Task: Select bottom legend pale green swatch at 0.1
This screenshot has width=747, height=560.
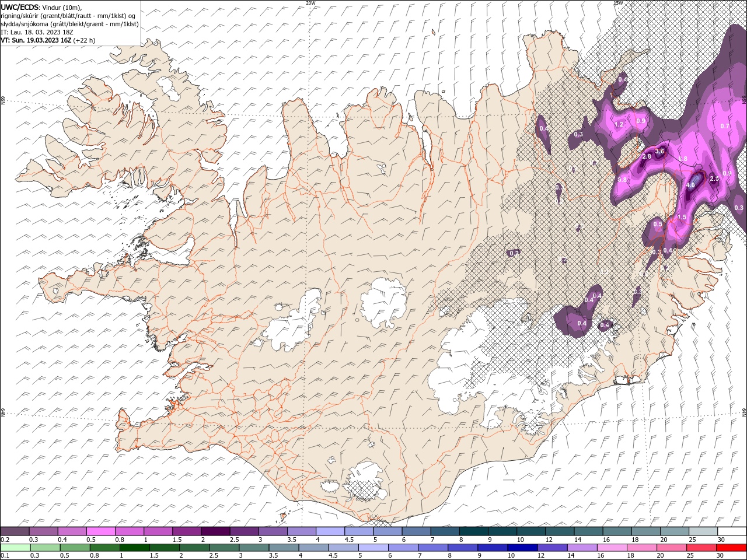Action: (x=15, y=547)
